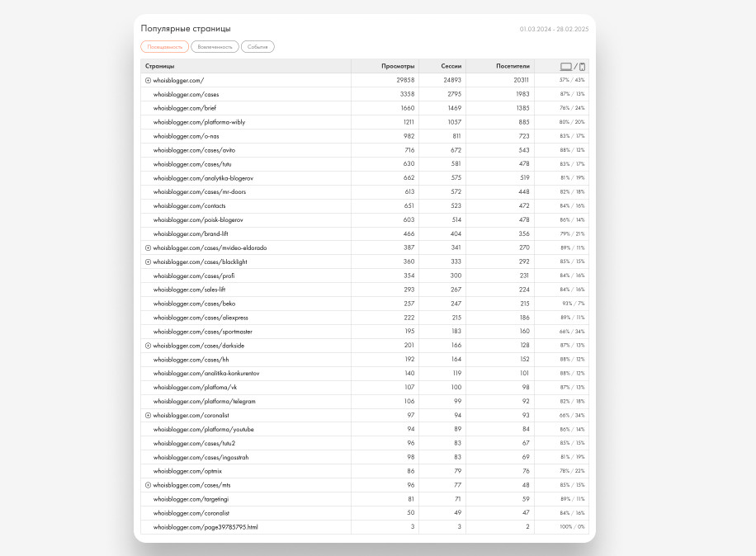Switch to the Посещаемость tab
The width and height of the screenshot is (756, 556).
point(164,47)
